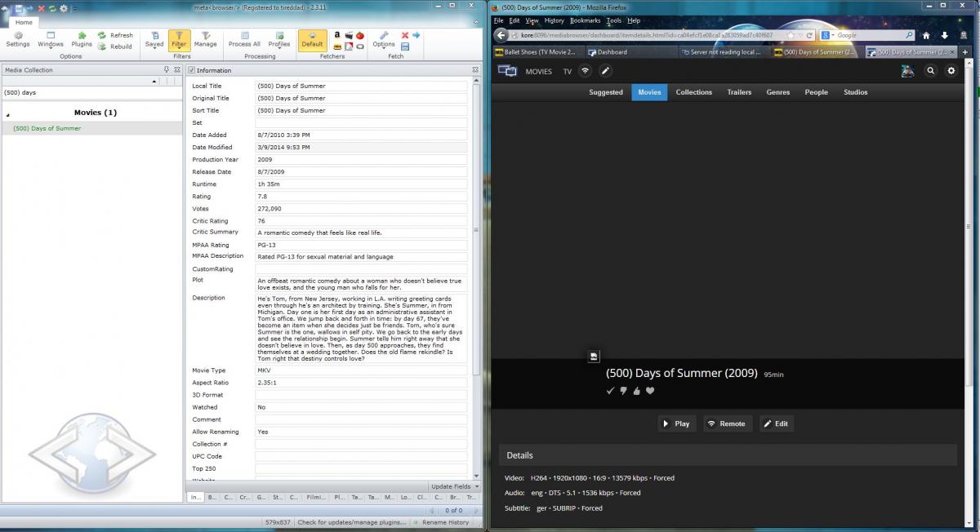Click the Remote button
980x532 pixels.
[x=726, y=423]
